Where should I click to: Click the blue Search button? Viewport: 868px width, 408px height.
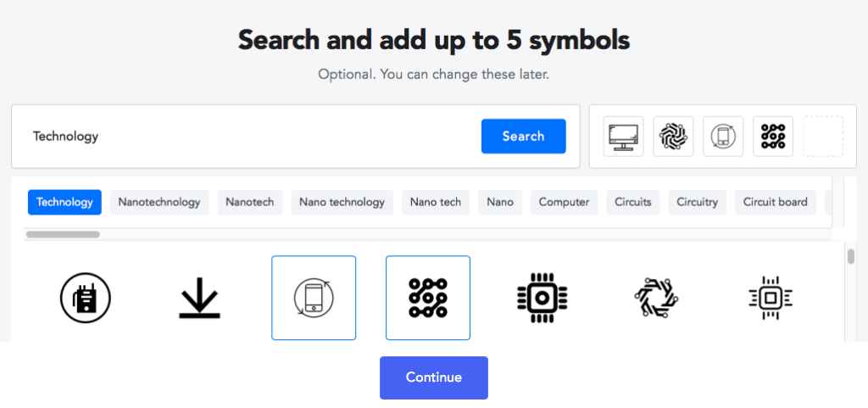coord(524,137)
